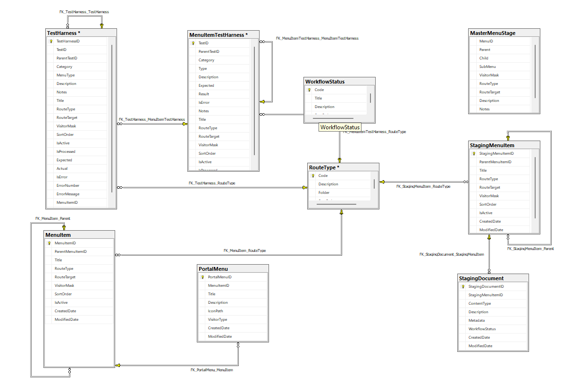Select the StagingDocument table header
This screenshot has width=563, height=392.
493,278
